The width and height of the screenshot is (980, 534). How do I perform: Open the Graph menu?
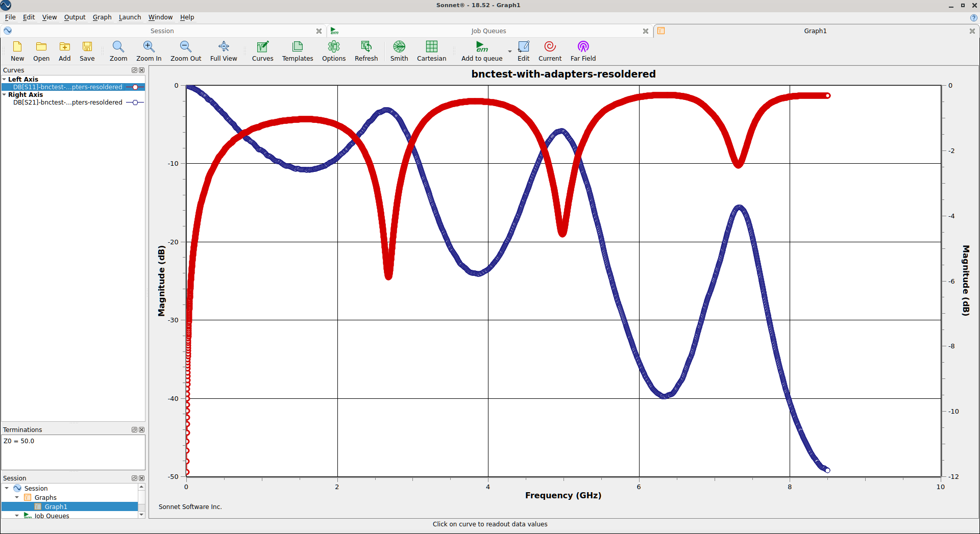tap(102, 17)
